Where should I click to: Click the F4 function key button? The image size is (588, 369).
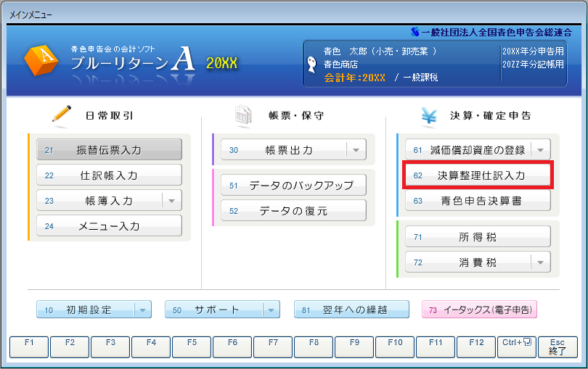coord(151,347)
